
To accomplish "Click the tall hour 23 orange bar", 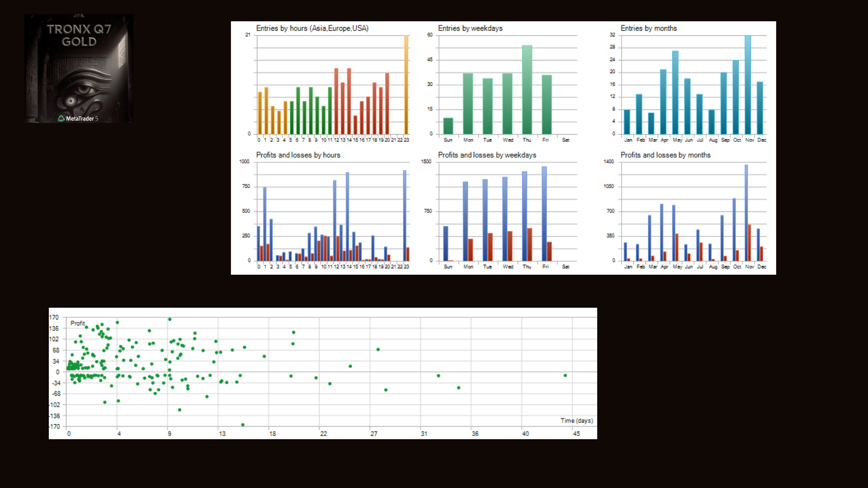I will pos(406,84).
